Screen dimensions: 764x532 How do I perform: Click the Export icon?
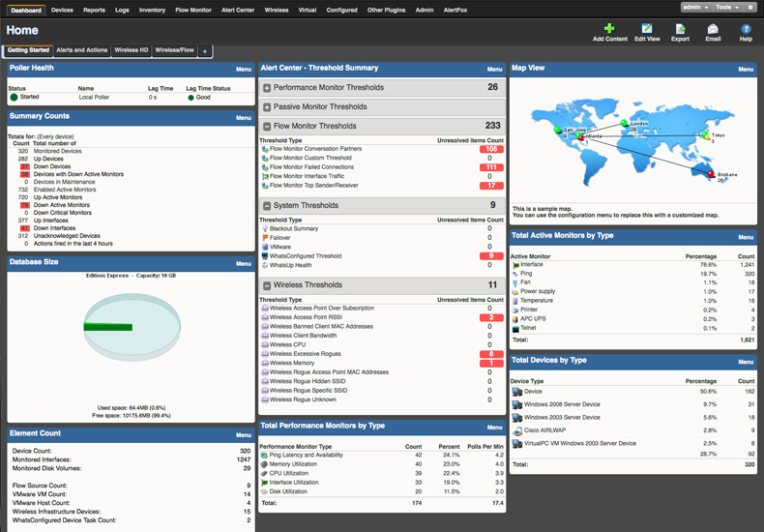[x=680, y=30]
